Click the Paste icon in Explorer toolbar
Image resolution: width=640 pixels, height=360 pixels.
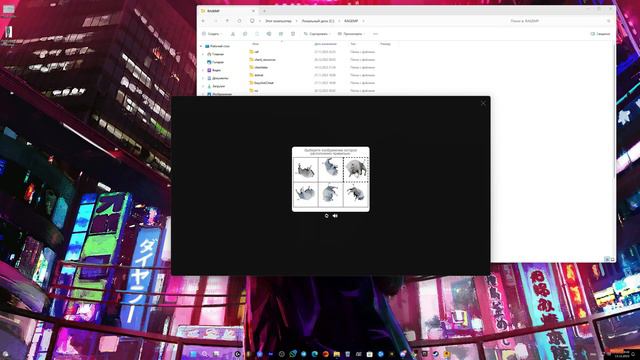pyautogui.click(x=257, y=34)
